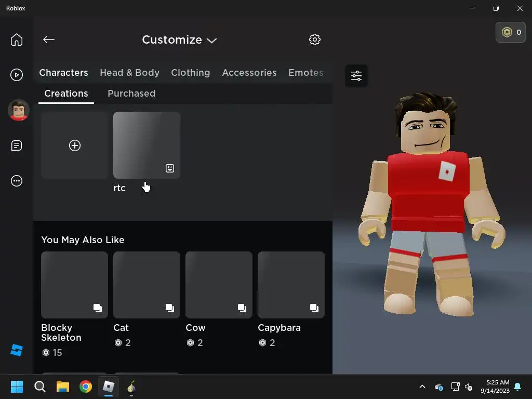Viewport: 532px width, 399px height.
Task: Click the bundle icon on Blocky Skeleton tile
Action: (98, 308)
